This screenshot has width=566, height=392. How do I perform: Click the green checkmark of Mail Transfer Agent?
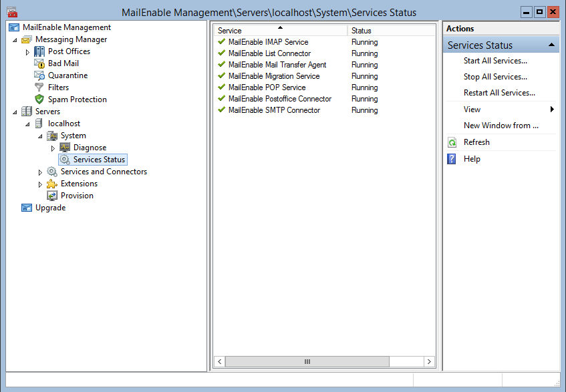pos(222,65)
